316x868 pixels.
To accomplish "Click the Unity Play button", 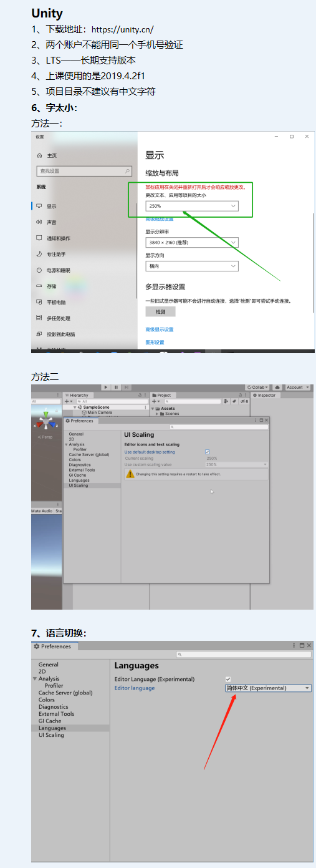I will [x=107, y=387].
